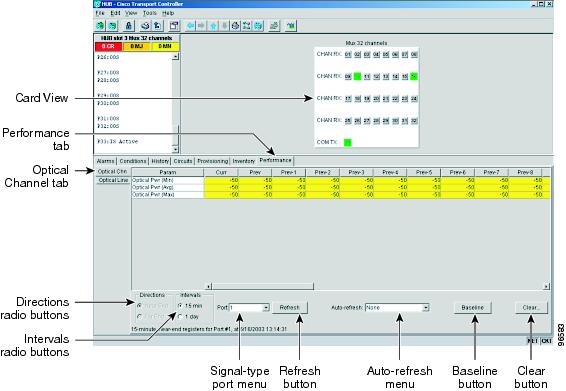This screenshot has width=566, height=391.
Task: Switch to the Provisioning tab
Action: [x=212, y=161]
